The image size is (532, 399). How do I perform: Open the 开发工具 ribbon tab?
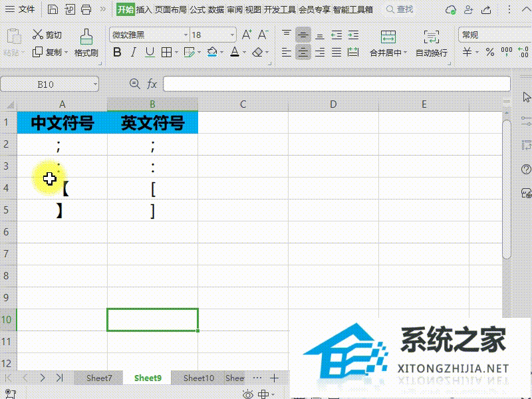280,9
